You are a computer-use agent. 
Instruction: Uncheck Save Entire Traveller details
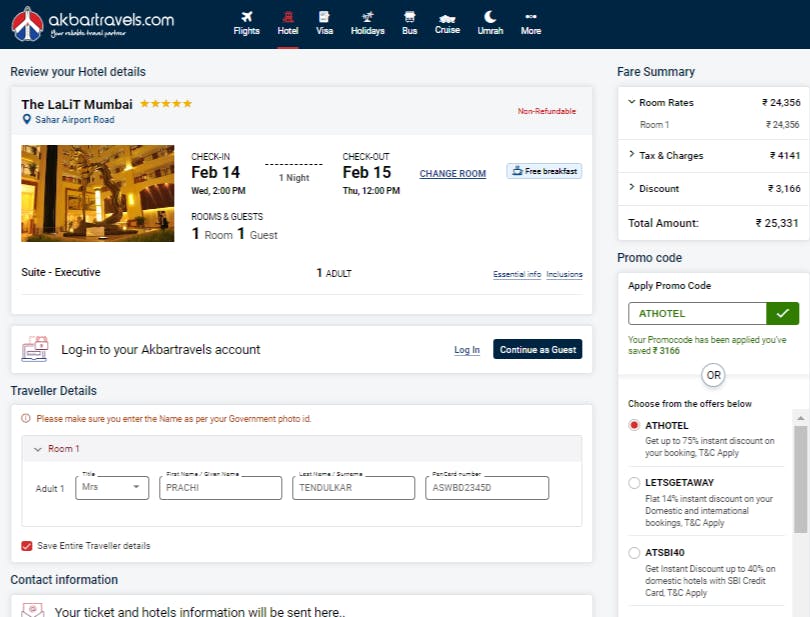pos(26,546)
